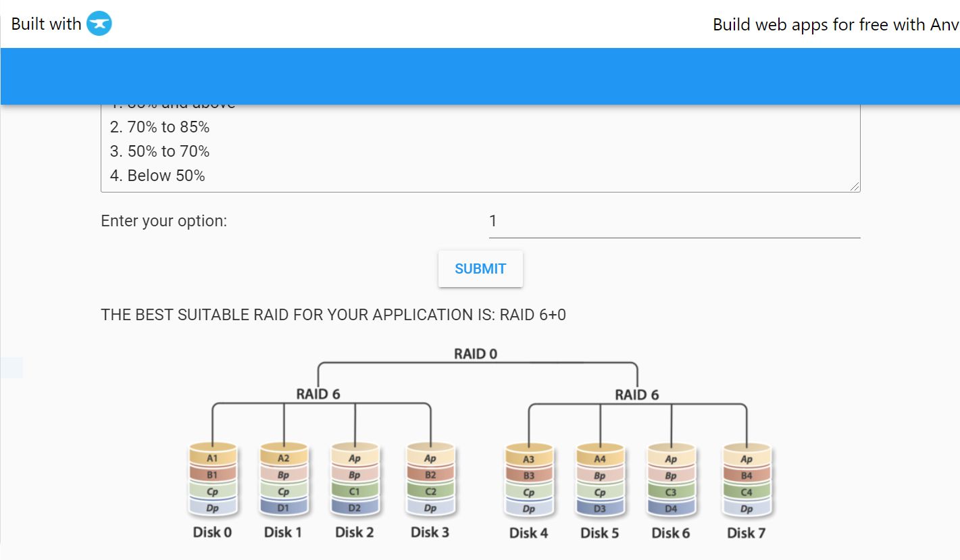Click the A1 data block on Disk 0
This screenshot has width=960, height=560.
212,457
